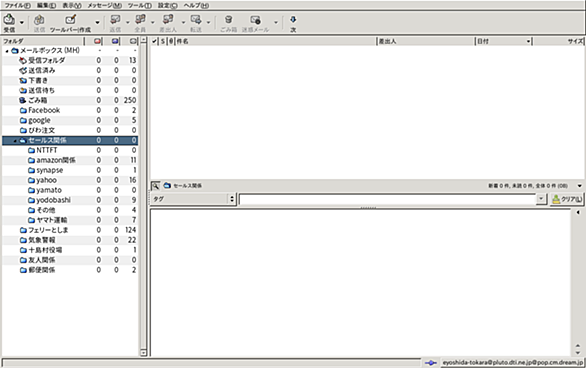Sort by 件名 subject column header
586x368 pixels.
point(275,41)
